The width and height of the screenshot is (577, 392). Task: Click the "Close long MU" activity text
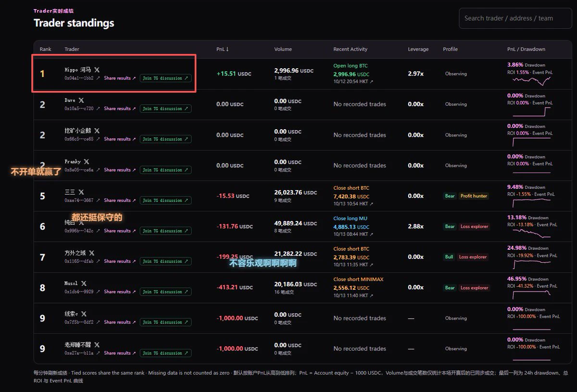click(x=350, y=219)
